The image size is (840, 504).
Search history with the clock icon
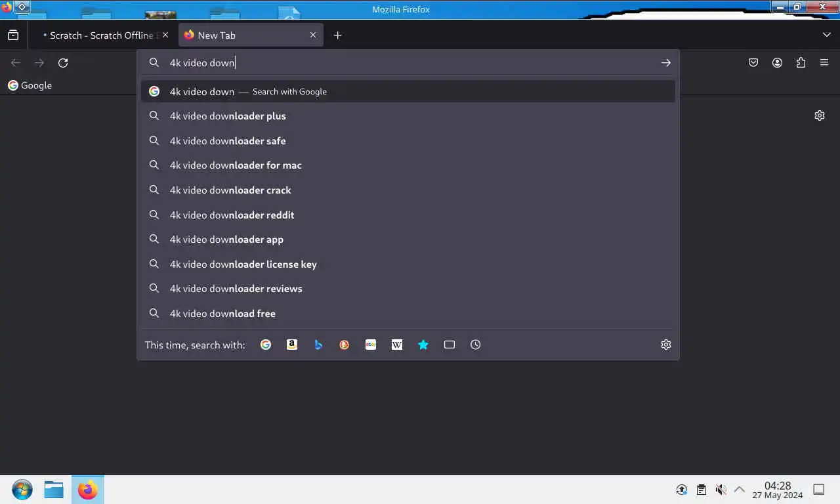[476, 345]
